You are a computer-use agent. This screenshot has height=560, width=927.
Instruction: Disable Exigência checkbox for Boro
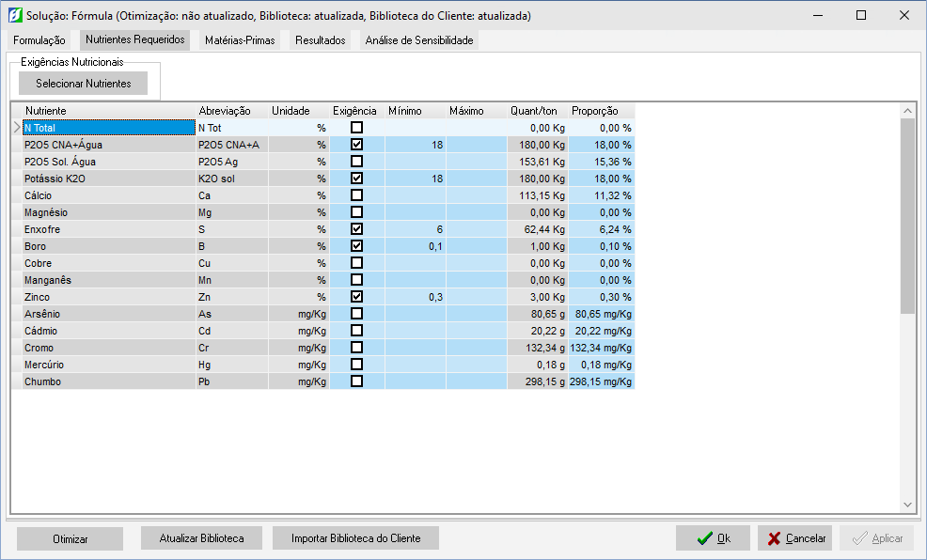(x=356, y=246)
